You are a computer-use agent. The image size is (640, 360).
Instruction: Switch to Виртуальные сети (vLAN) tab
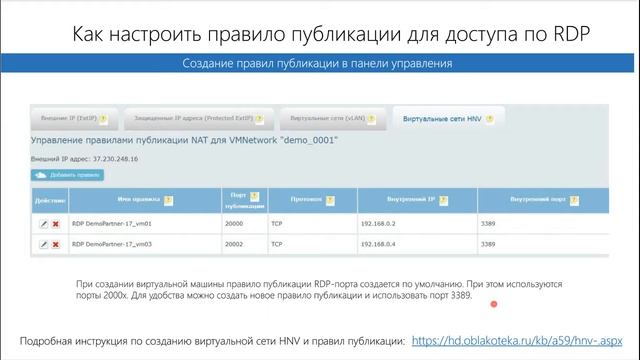point(333,118)
